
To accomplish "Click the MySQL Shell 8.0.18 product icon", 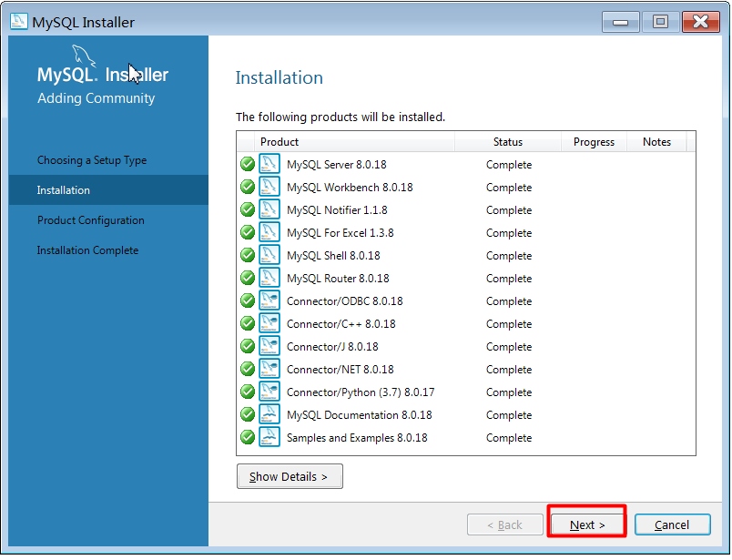I will pos(269,256).
